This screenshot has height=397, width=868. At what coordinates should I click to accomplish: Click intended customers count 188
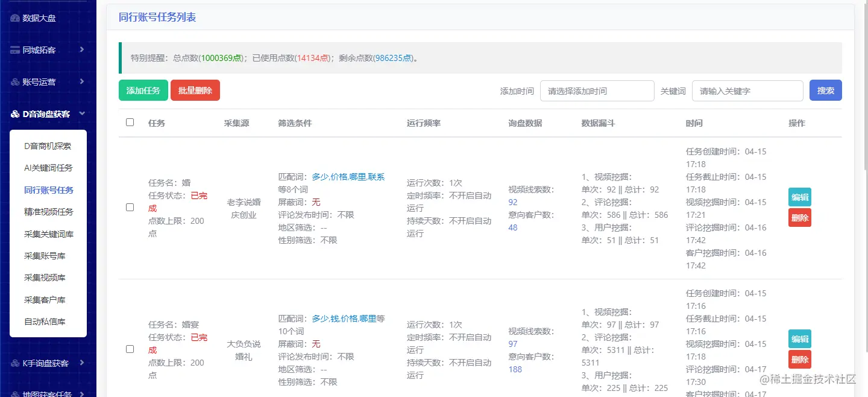click(515, 370)
